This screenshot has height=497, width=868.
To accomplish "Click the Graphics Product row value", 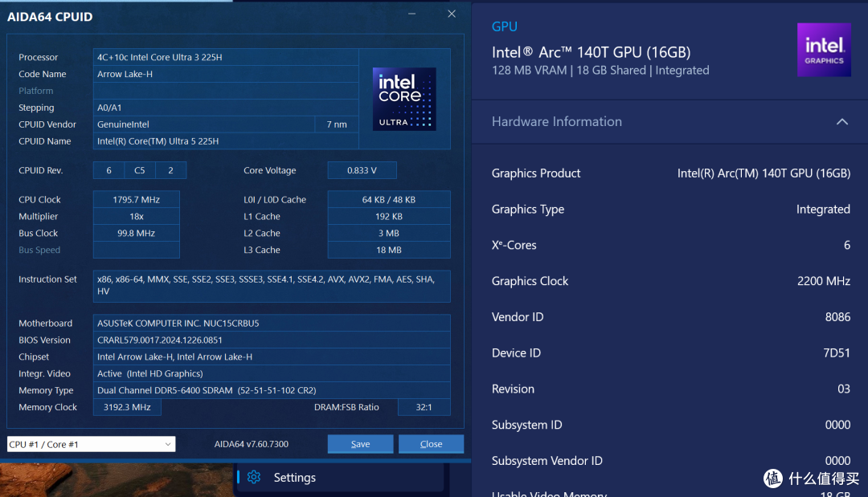I will [764, 173].
